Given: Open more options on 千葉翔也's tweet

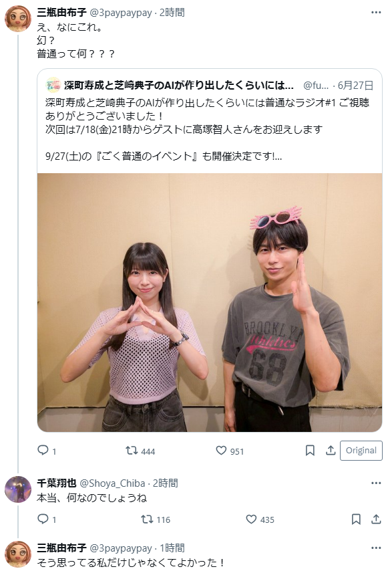Looking at the screenshot, I should (x=376, y=483).
